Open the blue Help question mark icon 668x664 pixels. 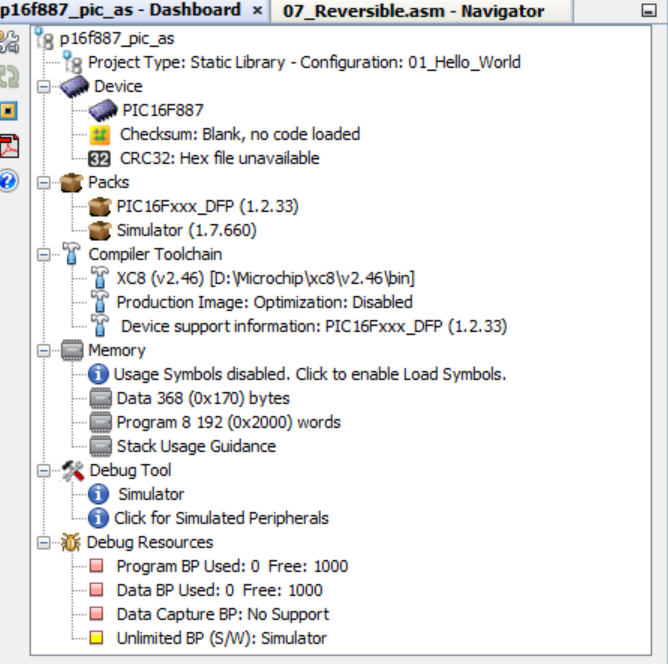pos(9,181)
